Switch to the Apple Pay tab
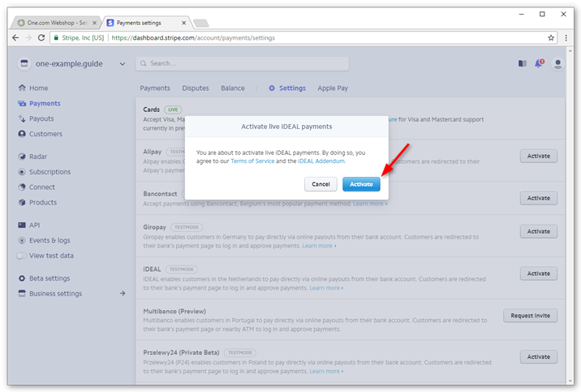This screenshot has height=392, width=581. [333, 88]
